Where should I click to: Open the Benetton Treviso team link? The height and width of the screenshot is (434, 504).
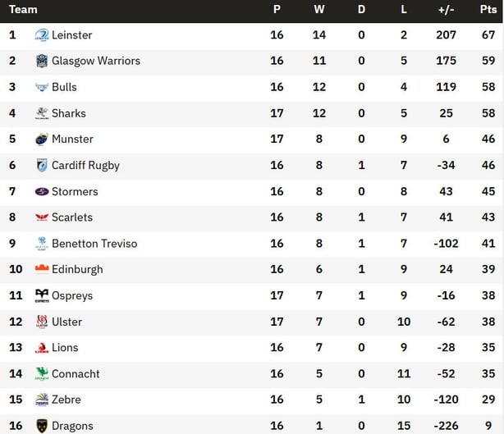(x=94, y=244)
